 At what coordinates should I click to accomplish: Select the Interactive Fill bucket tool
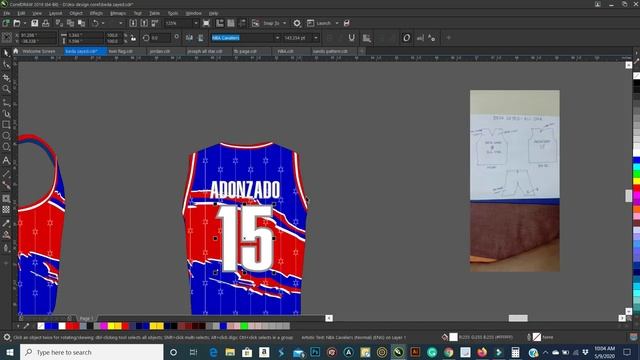pyautogui.click(x=6, y=235)
